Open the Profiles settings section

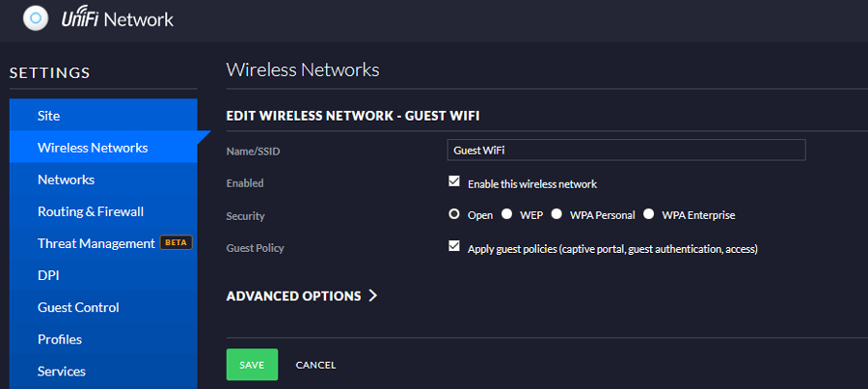(x=60, y=339)
